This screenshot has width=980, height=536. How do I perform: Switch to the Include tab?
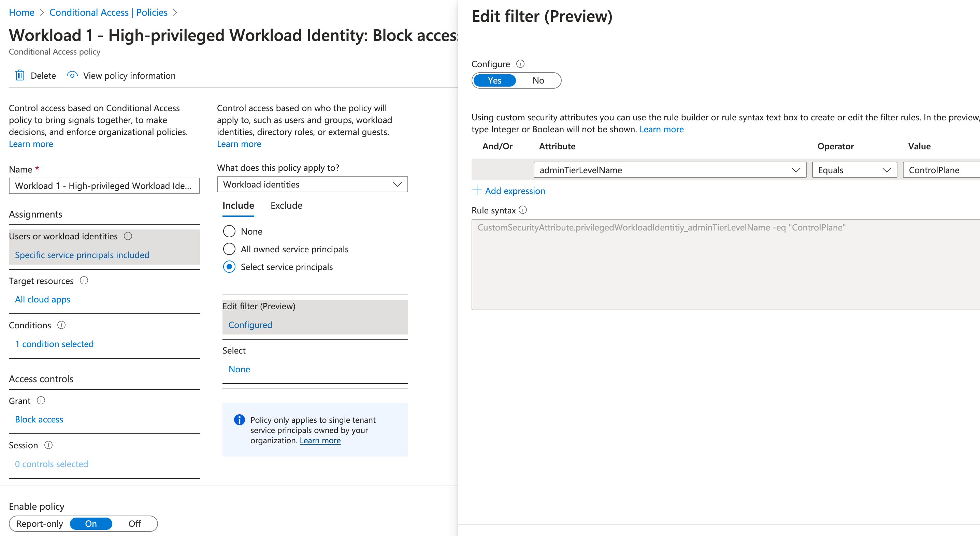pyautogui.click(x=238, y=205)
